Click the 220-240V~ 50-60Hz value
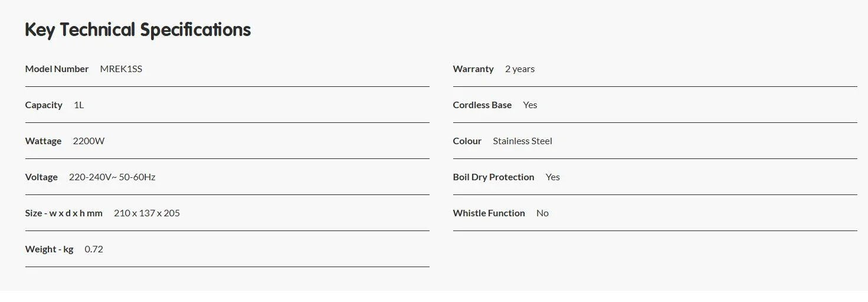 (112, 177)
